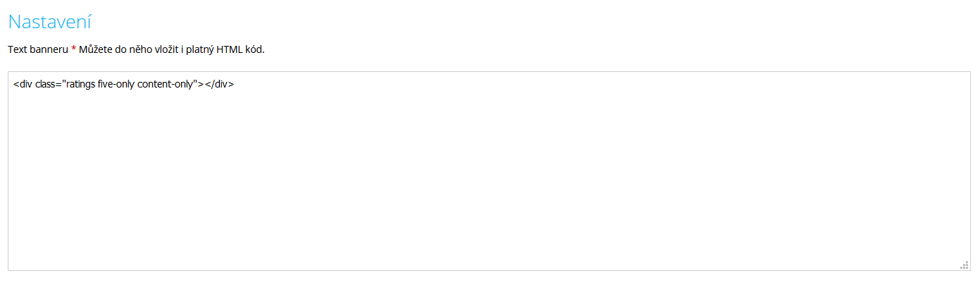Viewport: 980px width, 283px height.
Task: Click the red required asterisk
Action: click(x=73, y=49)
